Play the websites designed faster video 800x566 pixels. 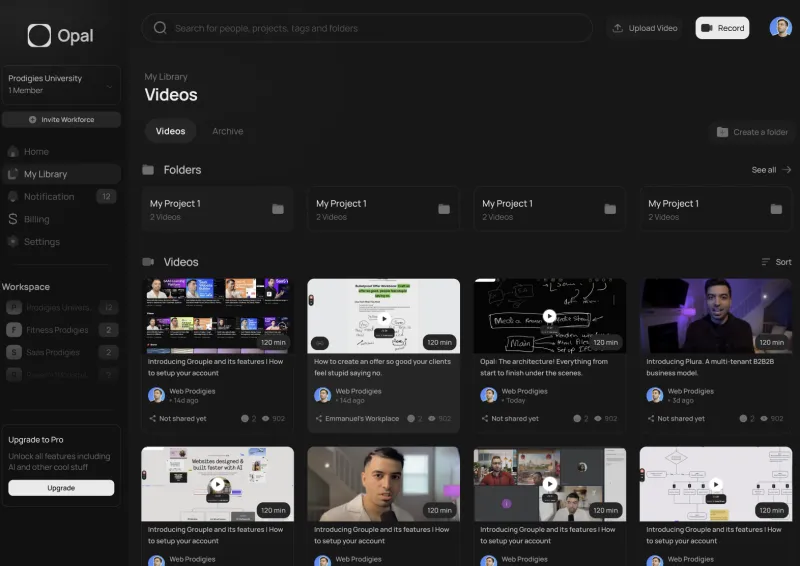[218, 484]
